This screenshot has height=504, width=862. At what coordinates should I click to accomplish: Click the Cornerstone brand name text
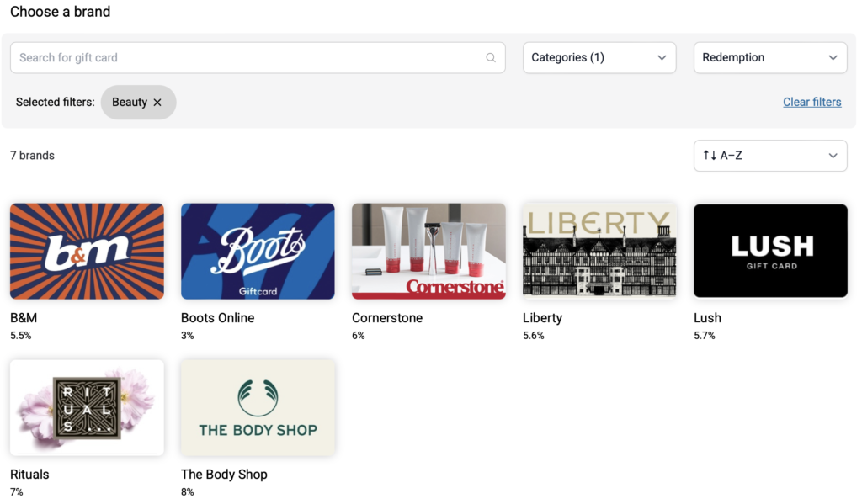pyautogui.click(x=387, y=318)
